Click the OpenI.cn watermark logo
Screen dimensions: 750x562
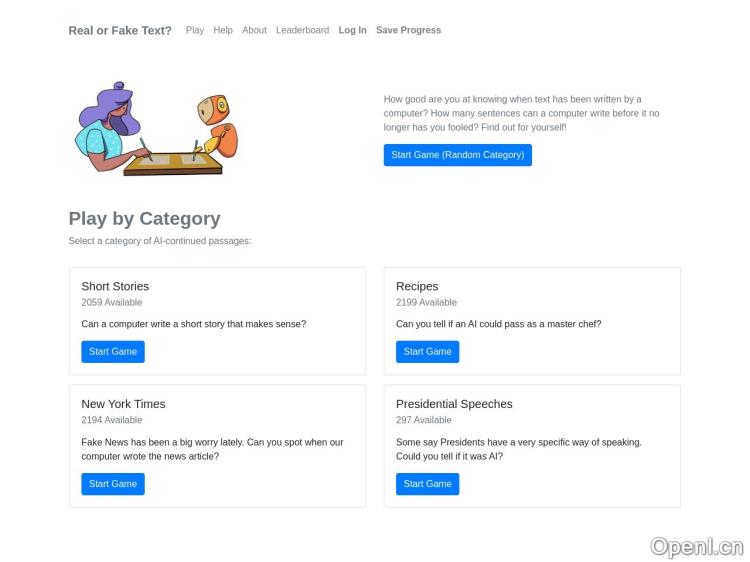click(696, 546)
